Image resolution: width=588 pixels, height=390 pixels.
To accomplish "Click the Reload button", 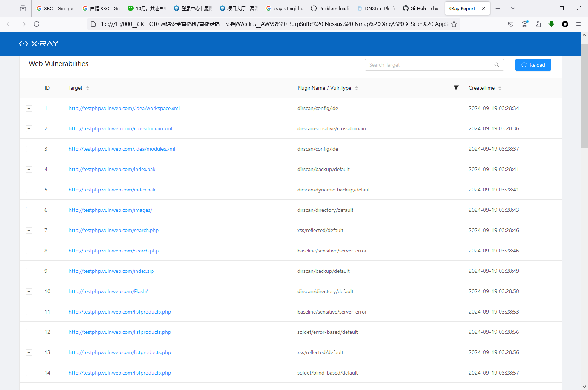I will tap(533, 65).
